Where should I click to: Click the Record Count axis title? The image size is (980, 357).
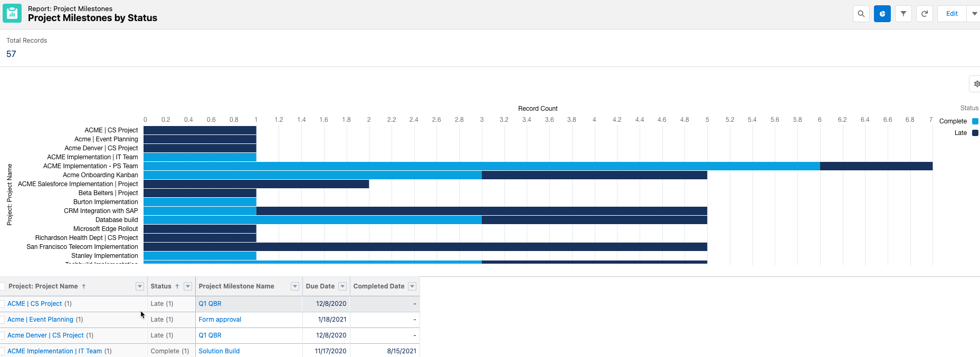[x=538, y=109]
